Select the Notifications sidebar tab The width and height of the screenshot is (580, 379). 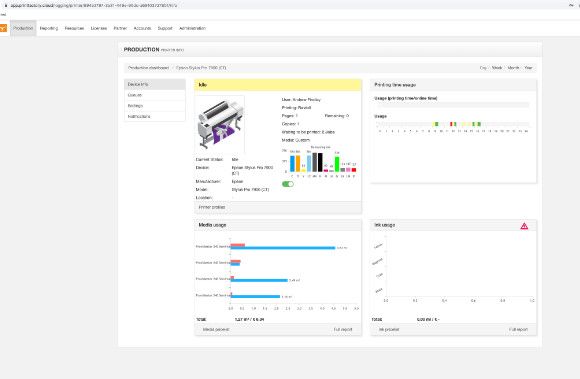point(155,116)
